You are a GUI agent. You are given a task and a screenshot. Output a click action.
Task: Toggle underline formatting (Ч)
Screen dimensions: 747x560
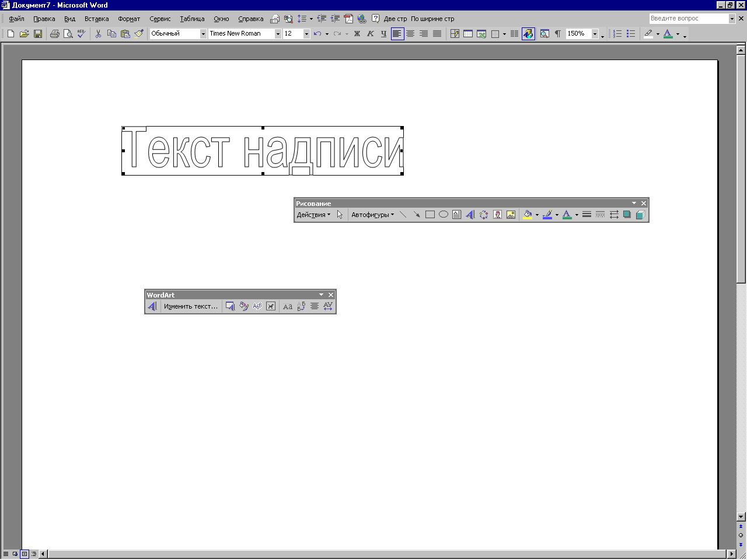pyautogui.click(x=383, y=34)
